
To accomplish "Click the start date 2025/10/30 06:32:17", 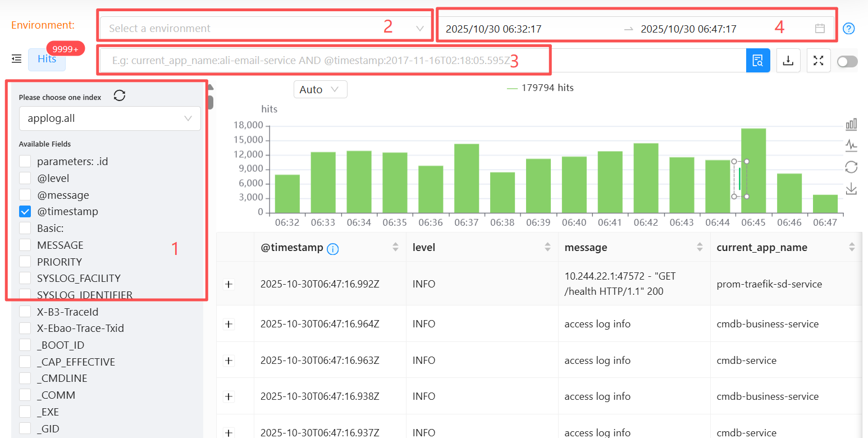I will pyautogui.click(x=494, y=29).
